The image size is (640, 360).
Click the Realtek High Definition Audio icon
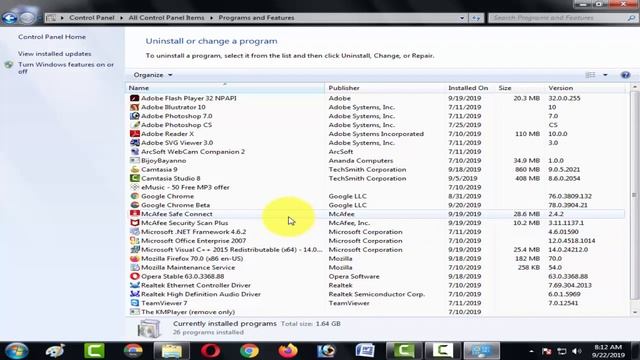134,294
